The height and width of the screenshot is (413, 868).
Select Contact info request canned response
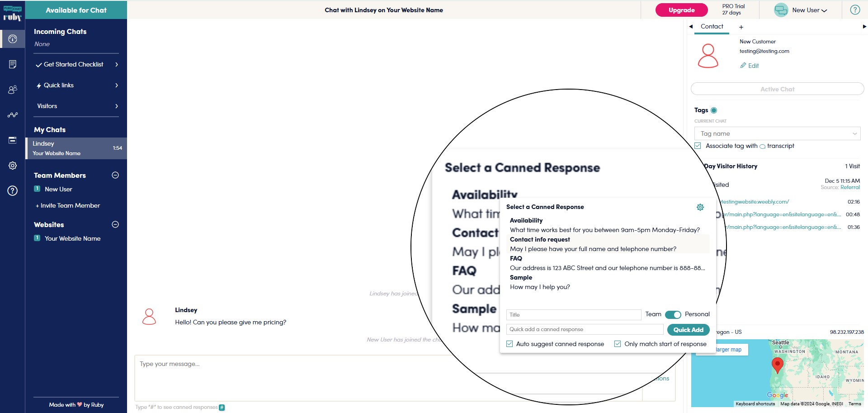pyautogui.click(x=608, y=244)
